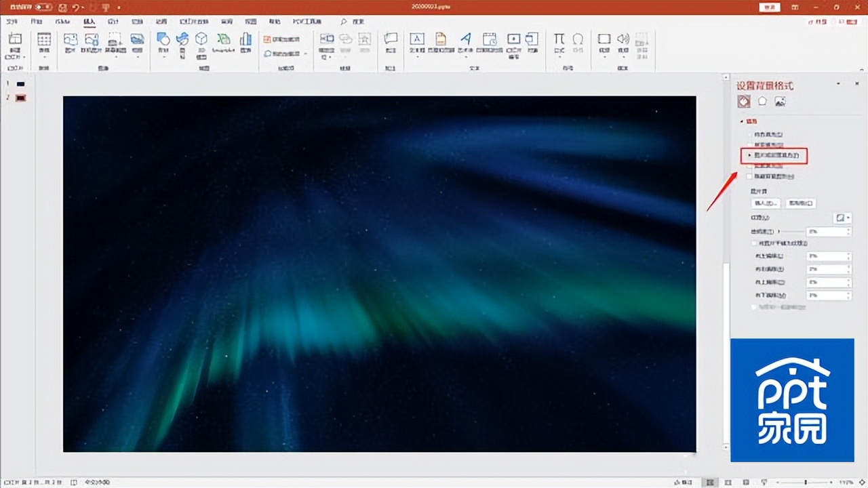This screenshot has width=868, height=488.
Task: Save the presentation from the title bar
Action: (x=63, y=7)
